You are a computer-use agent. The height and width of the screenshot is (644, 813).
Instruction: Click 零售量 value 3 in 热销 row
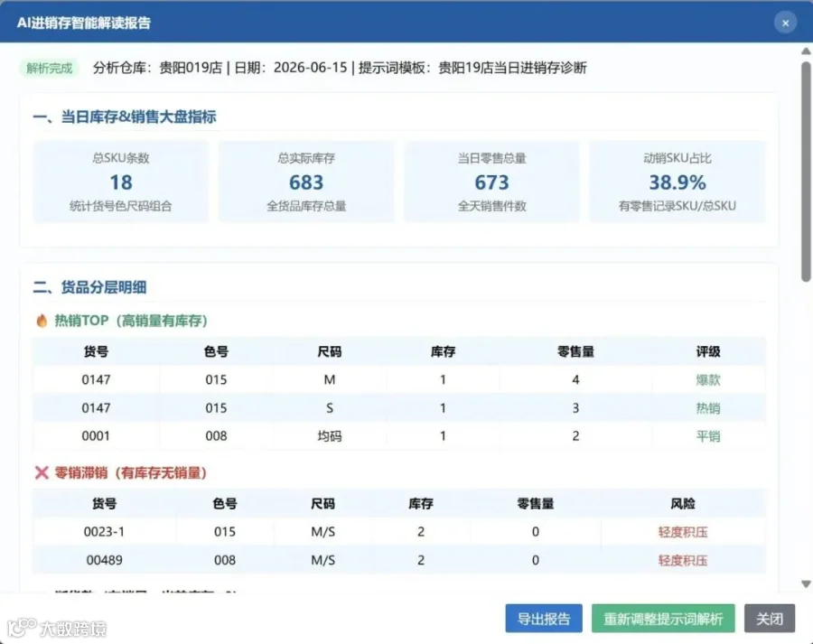[x=575, y=408]
